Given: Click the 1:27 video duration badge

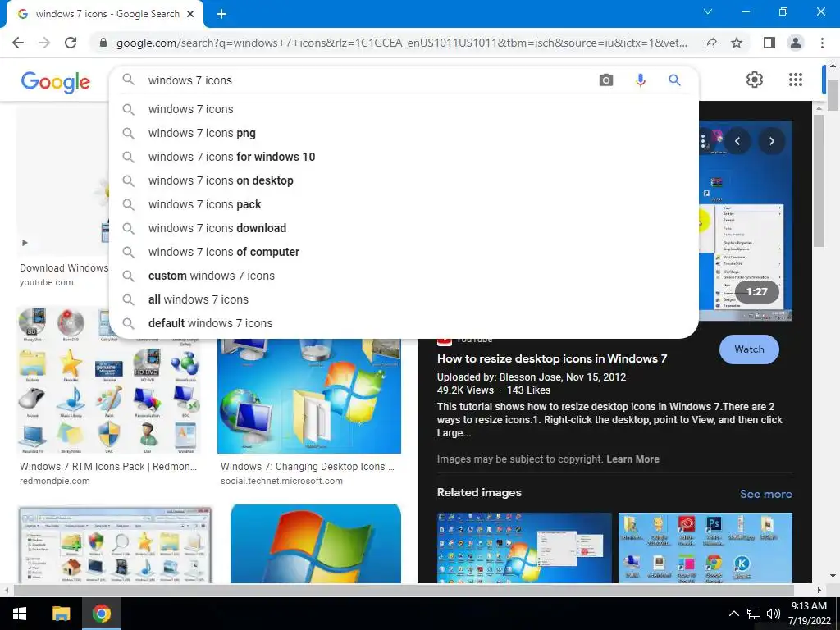Looking at the screenshot, I should (x=756, y=292).
